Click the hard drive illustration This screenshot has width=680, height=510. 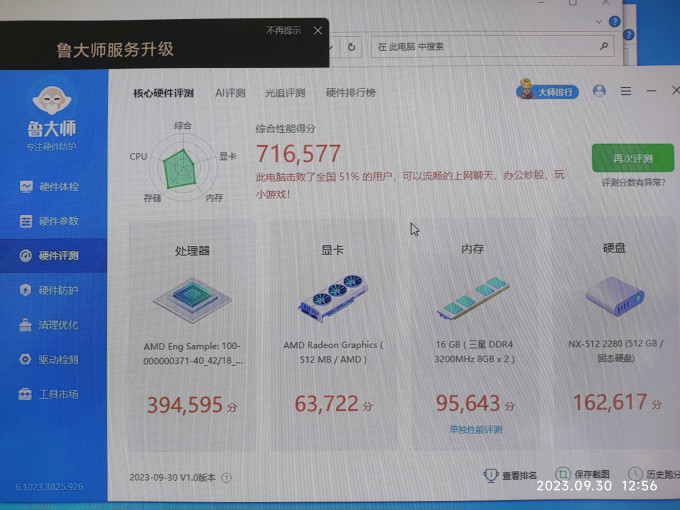point(615,296)
